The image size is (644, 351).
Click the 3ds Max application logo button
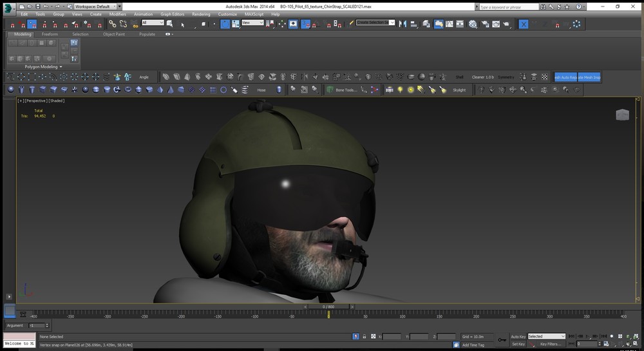point(8,6)
